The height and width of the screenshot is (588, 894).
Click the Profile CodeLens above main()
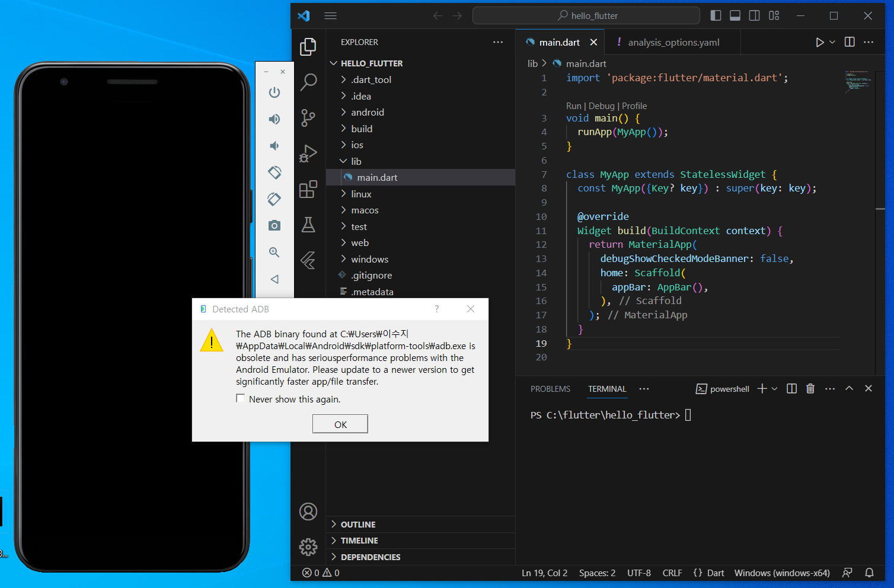[634, 106]
